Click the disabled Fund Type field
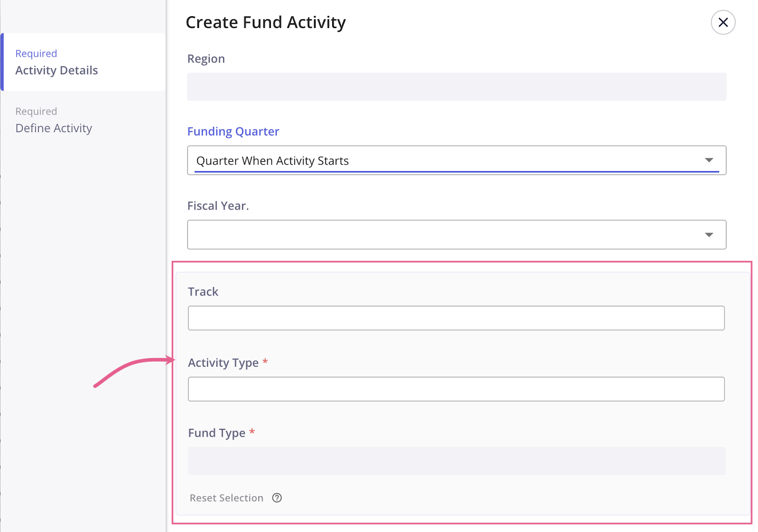Viewport: 758px width, 532px height. pos(456,461)
